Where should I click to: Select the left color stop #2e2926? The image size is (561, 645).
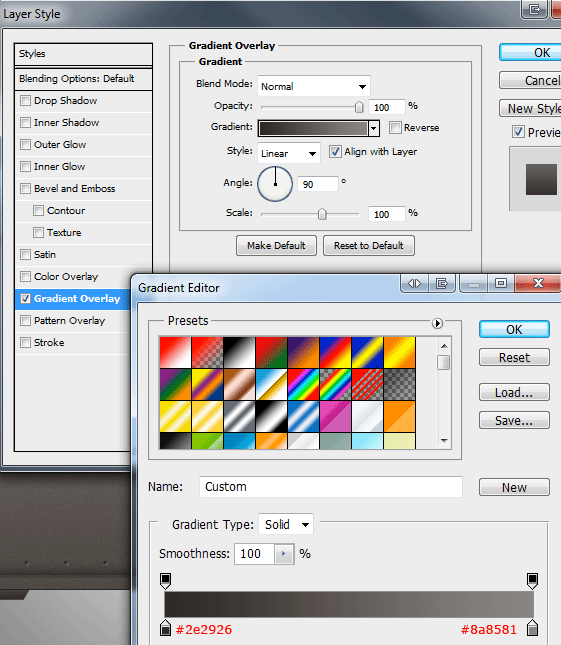pos(165,627)
